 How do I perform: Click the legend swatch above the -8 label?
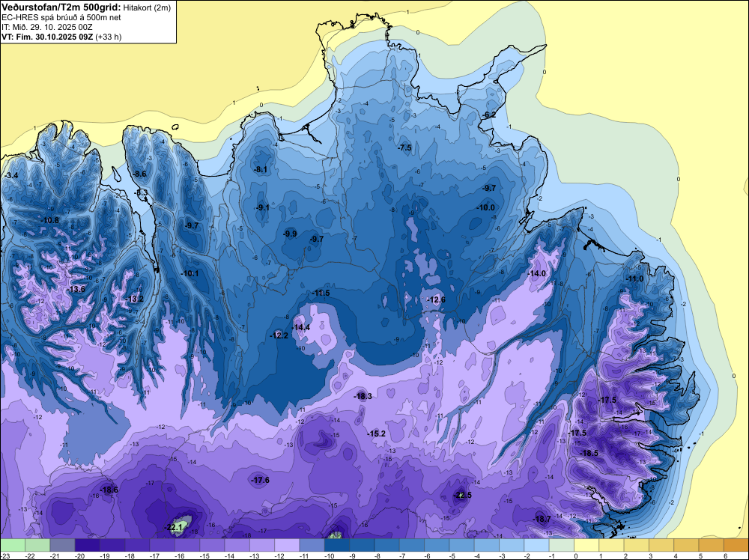387,545
